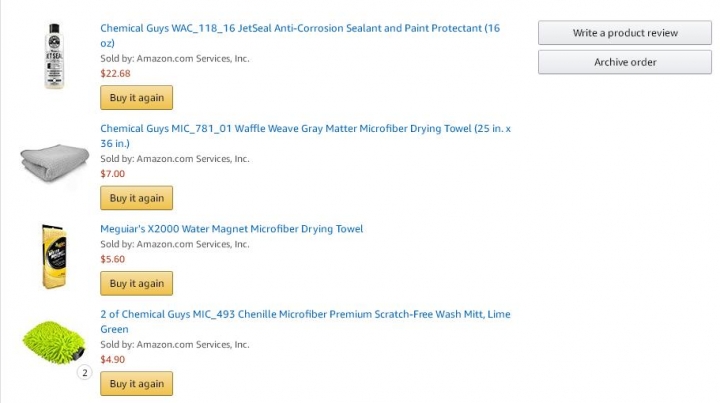
Task: Buy the Waffle Weave drying towel again
Action: point(136,198)
